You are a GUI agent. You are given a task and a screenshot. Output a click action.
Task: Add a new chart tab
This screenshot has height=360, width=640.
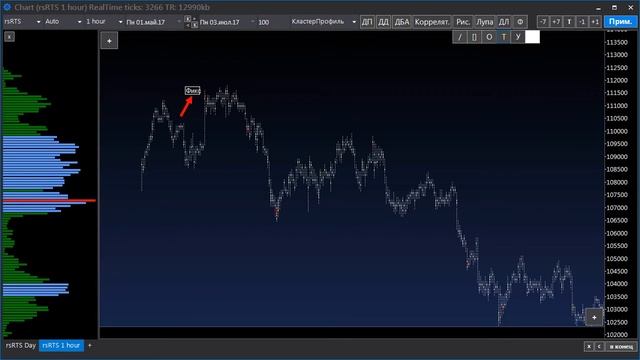90,345
